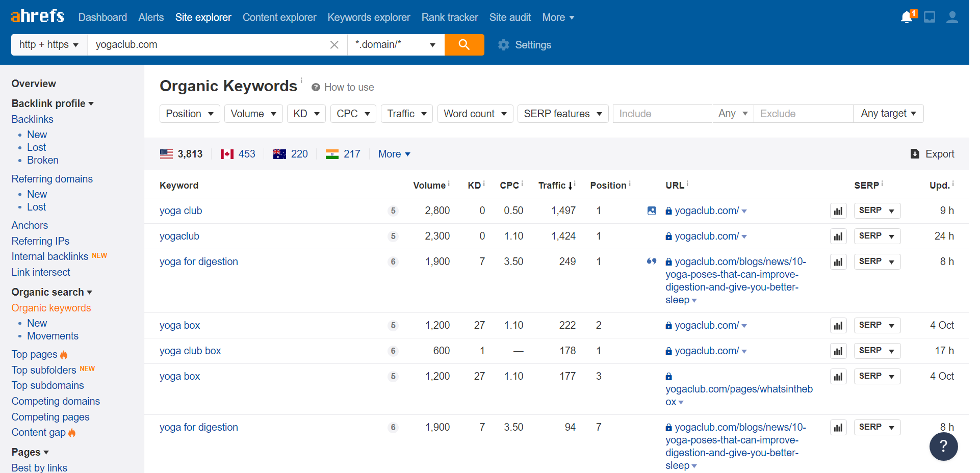Image resolution: width=980 pixels, height=473 pixels.
Task: Open Link intersect in sidebar
Action: pos(41,272)
